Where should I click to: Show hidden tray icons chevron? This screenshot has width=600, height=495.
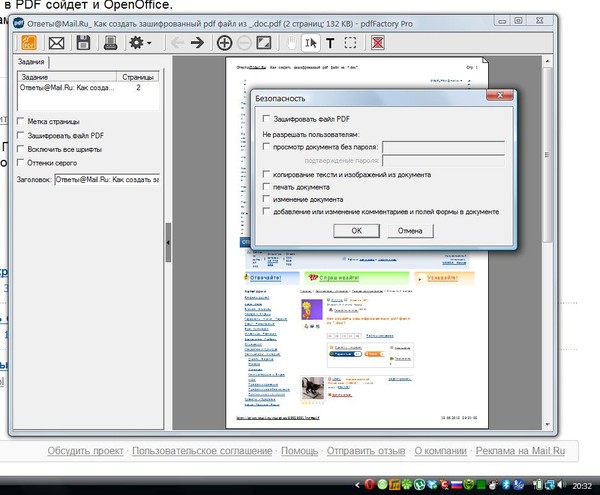[357, 485]
